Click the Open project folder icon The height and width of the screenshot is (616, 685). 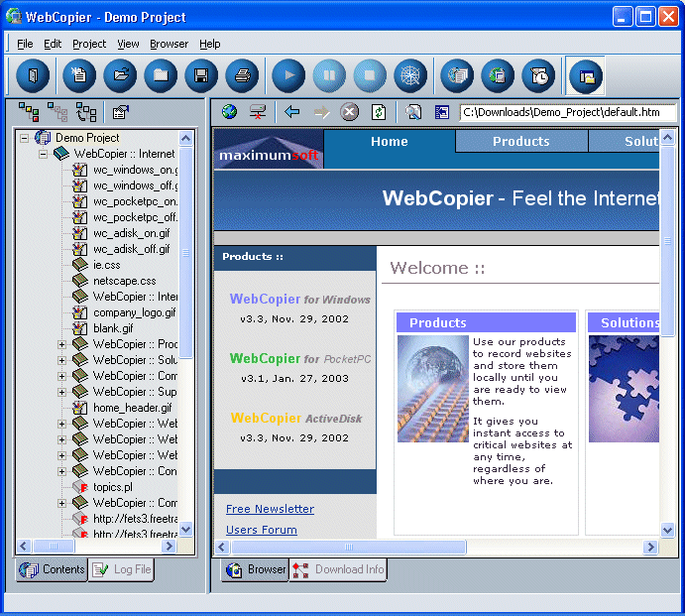point(120,76)
